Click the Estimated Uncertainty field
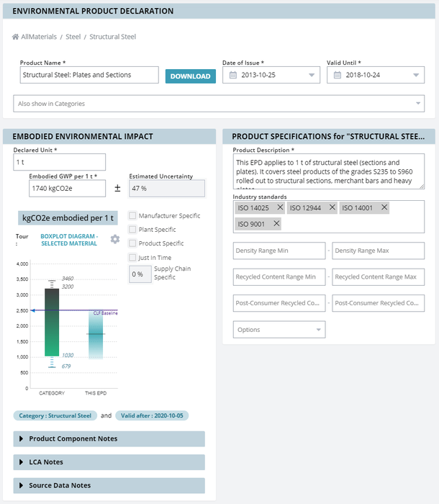 (167, 189)
